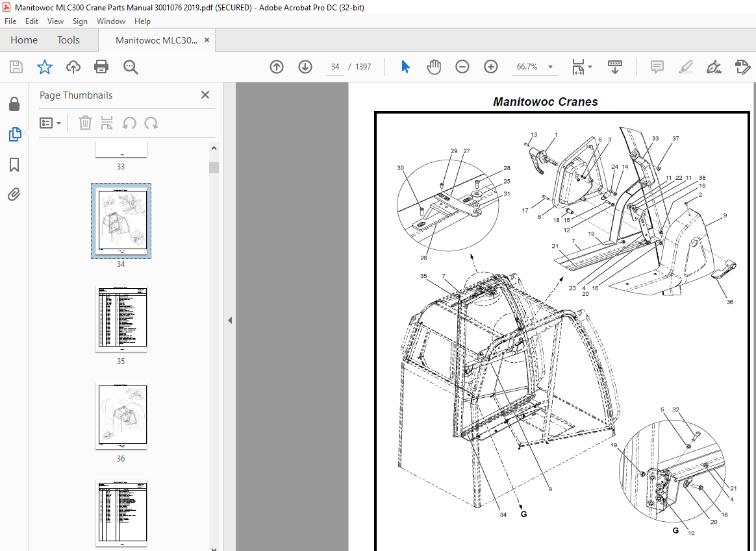Activate the hand pan tool
Screen dimensions: 756x551
434,67
